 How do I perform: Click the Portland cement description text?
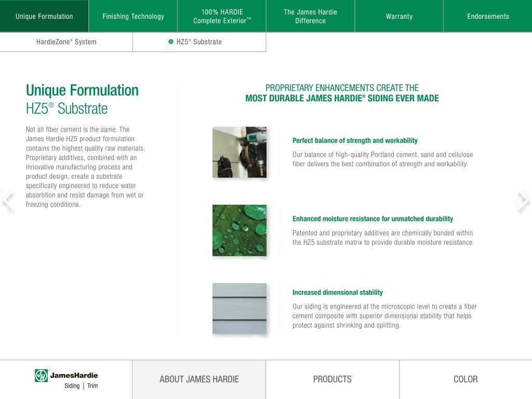[383, 159]
